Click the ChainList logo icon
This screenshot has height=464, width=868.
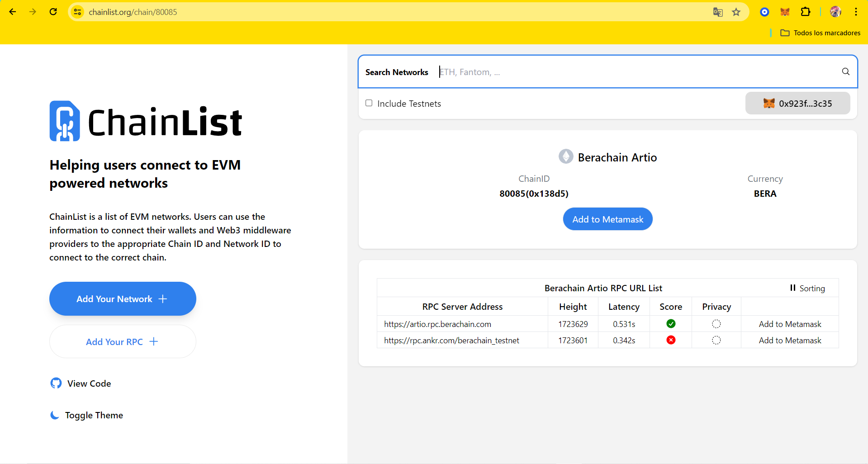(x=65, y=121)
